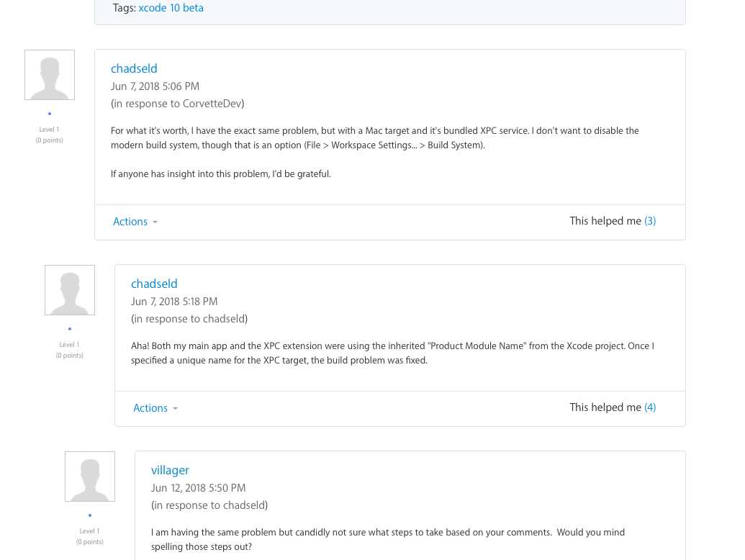The width and height of the screenshot is (745, 560).
Task: Click the blue status dot under the first avatar
Action: [50, 114]
